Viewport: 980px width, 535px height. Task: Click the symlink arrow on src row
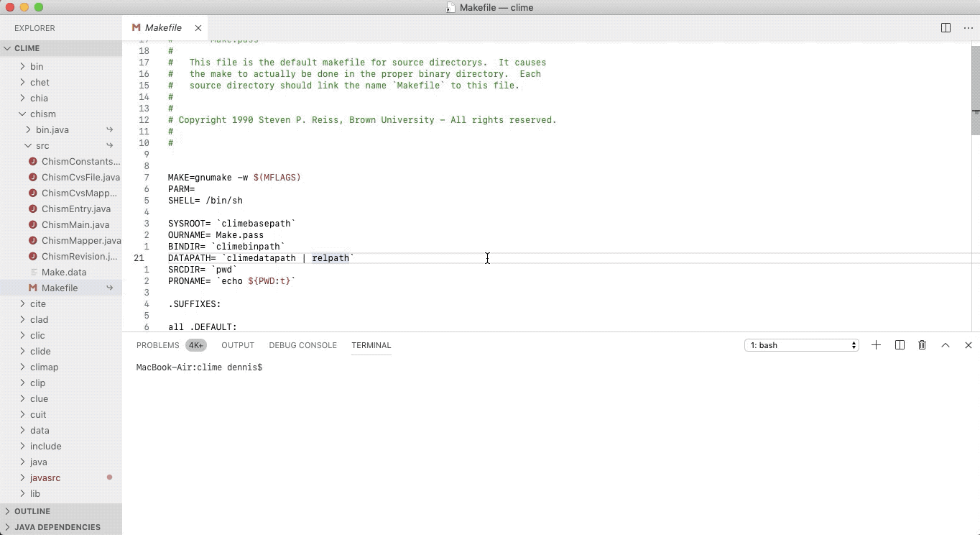coord(110,145)
